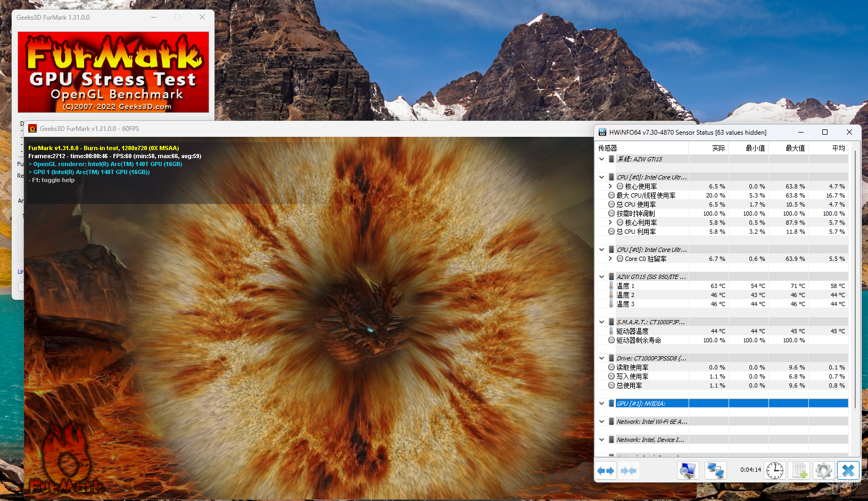Screen dimensions: 868x501
Task: Click the circle icon beside 读取使用率
Action: coord(611,367)
